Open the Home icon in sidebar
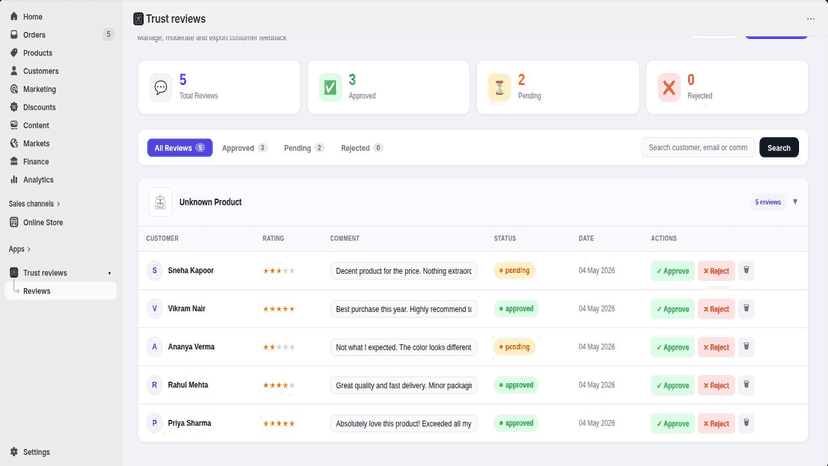The width and height of the screenshot is (828, 466). pos(14,16)
